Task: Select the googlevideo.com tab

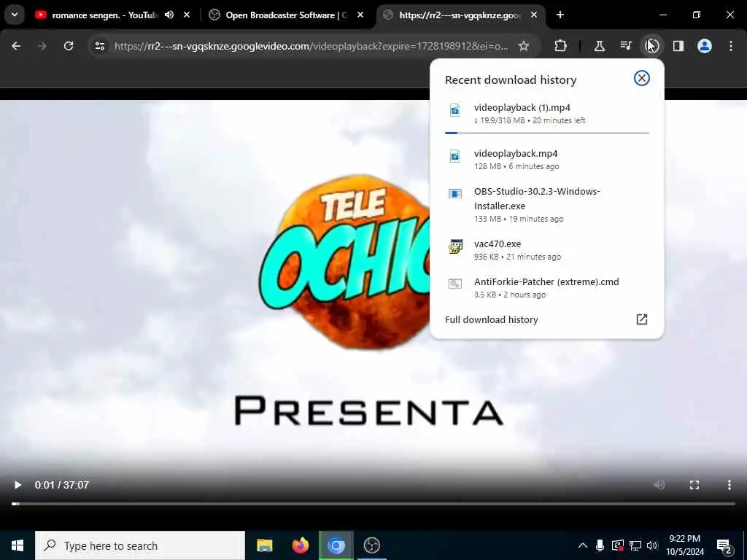Action: point(460,15)
